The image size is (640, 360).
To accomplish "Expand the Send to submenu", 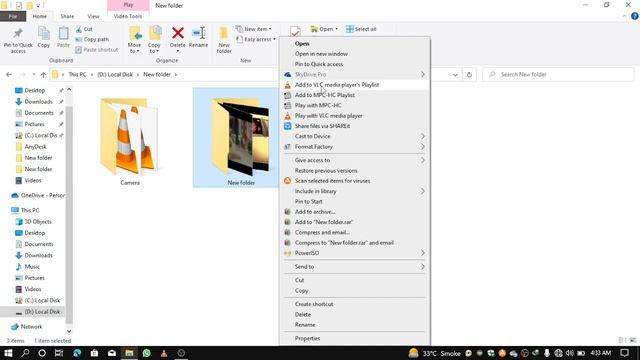I will (355, 267).
